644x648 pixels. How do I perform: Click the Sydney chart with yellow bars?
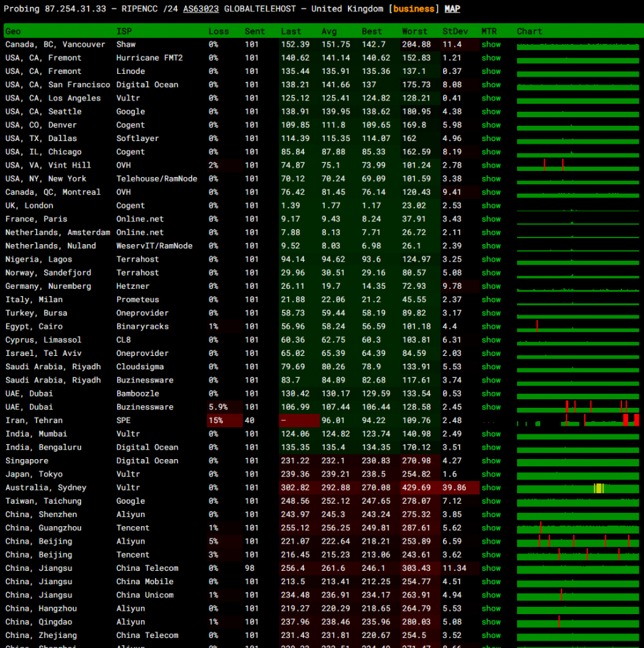pyautogui.click(x=578, y=488)
